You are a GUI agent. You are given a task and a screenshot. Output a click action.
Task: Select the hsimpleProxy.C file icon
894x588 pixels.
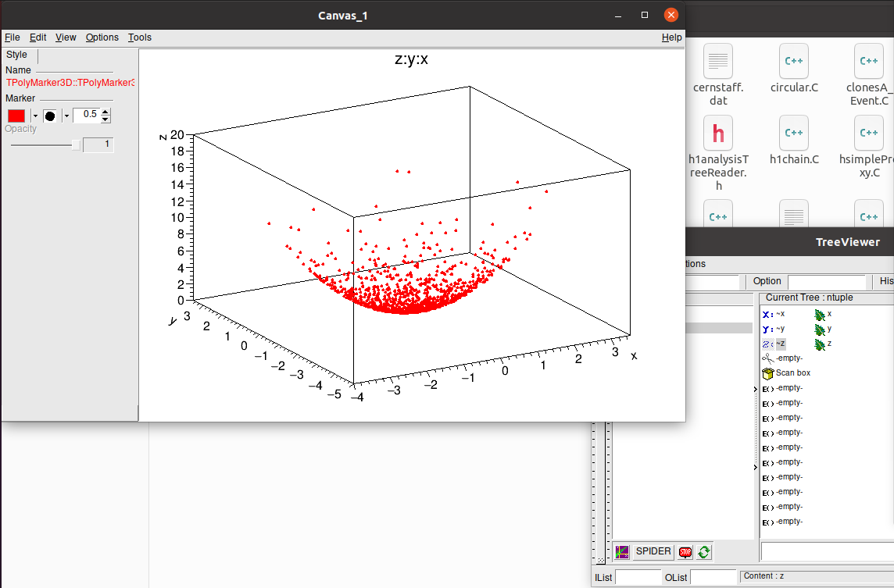point(868,133)
